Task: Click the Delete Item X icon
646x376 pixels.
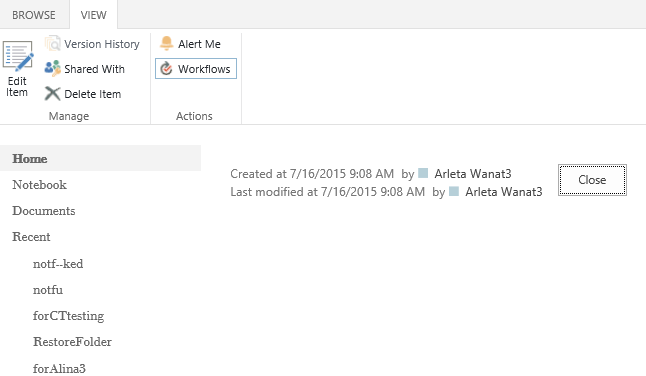Action: 52,94
